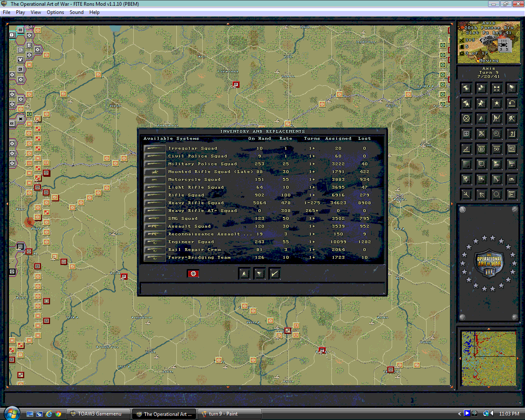Click the Heavy Rifle AT- Squad row
Viewport: 525px width, 420px height.
pyautogui.click(x=263, y=211)
